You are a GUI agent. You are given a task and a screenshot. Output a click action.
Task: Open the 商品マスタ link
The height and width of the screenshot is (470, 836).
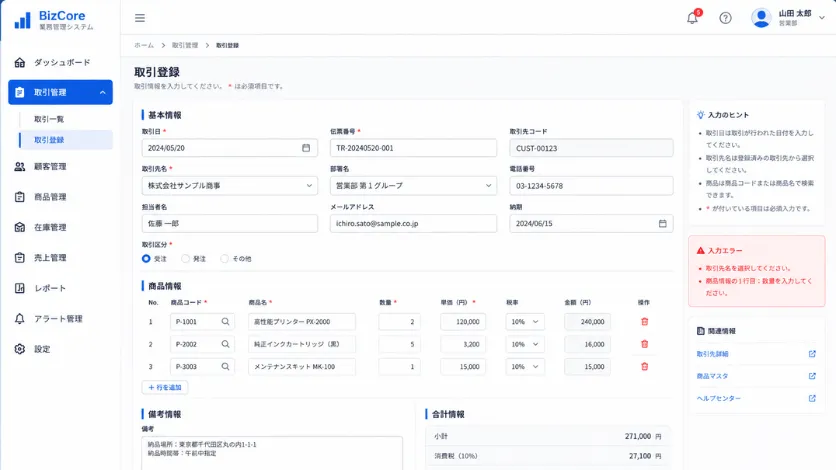tap(712, 376)
